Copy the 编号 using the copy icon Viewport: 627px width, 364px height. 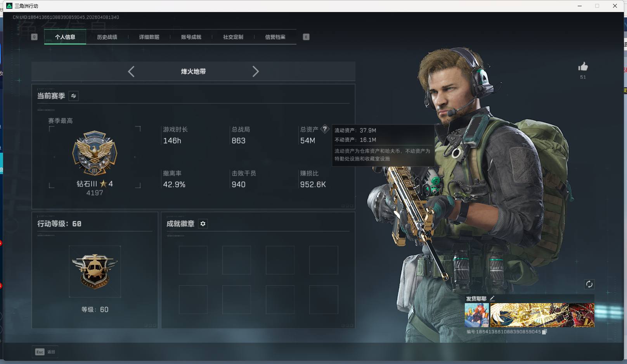(544, 332)
